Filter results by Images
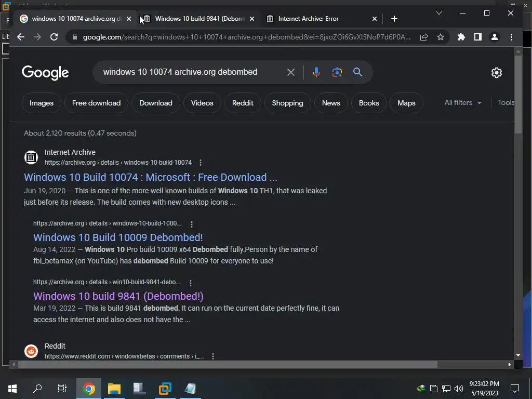 [x=42, y=103]
